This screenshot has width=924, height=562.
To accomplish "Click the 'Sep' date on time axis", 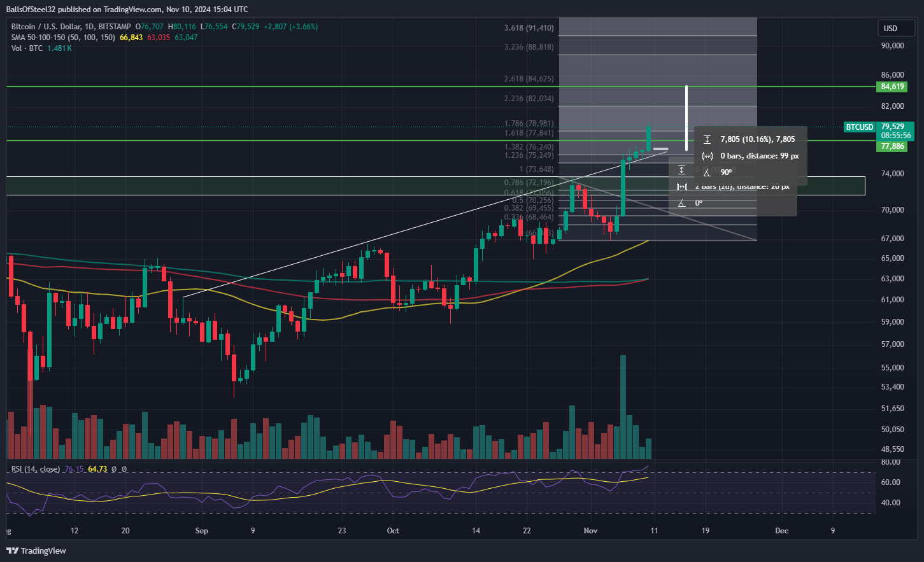I will click(x=202, y=531).
